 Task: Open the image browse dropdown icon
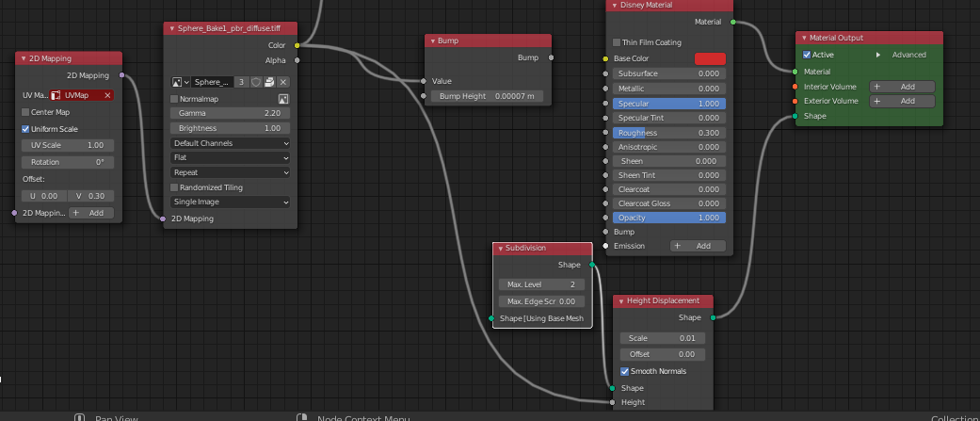(x=180, y=82)
